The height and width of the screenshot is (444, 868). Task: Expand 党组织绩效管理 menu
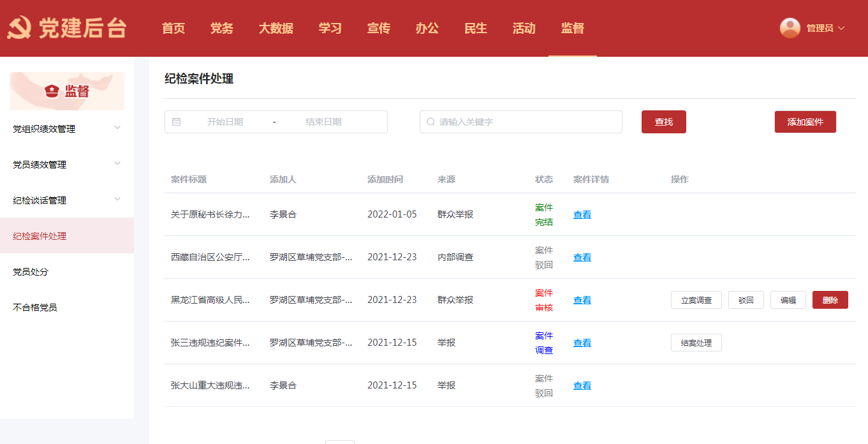pos(117,128)
